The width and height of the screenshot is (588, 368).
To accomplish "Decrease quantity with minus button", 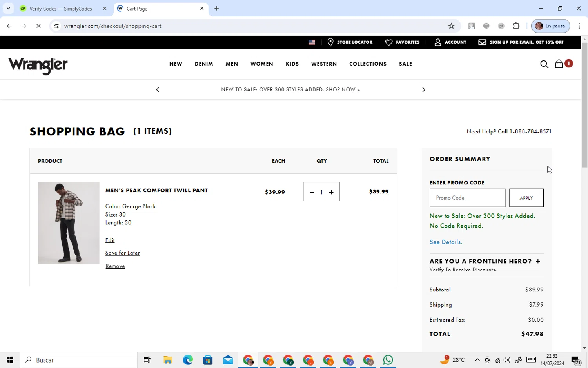I will pyautogui.click(x=312, y=192).
